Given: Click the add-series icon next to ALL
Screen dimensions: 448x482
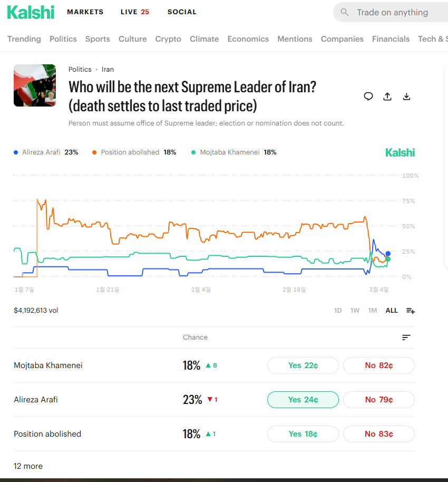Looking at the screenshot, I should pos(411,311).
